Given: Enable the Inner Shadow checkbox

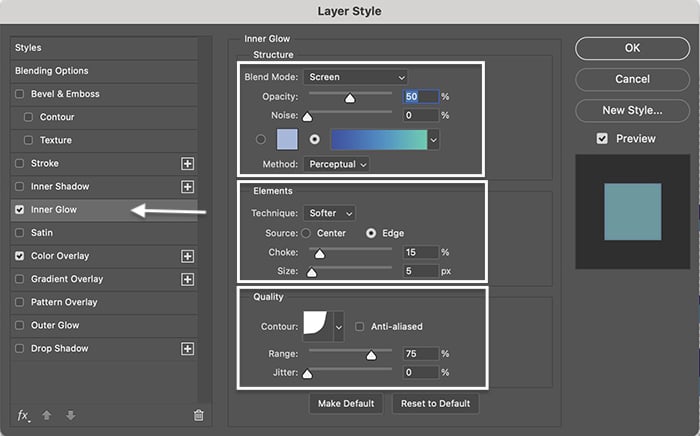Looking at the screenshot, I should 20,187.
